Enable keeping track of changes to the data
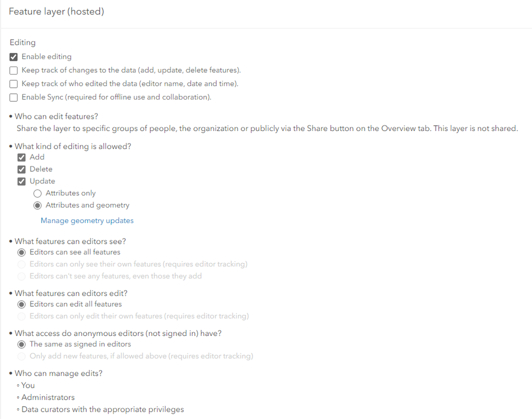Viewport: 532px width, 419px height. click(x=14, y=70)
